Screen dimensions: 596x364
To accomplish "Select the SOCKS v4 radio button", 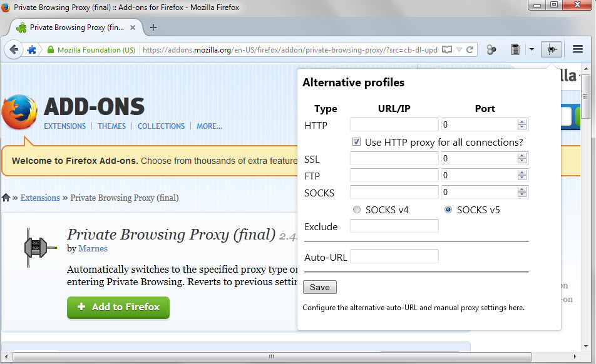I will (x=357, y=210).
